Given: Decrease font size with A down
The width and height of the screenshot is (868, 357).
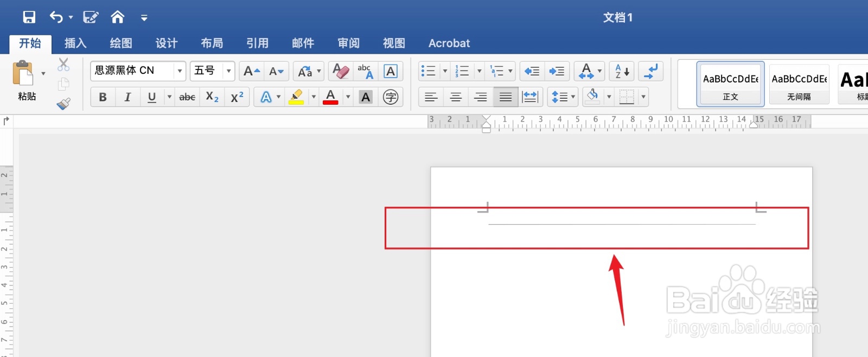Looking at the screenshot, I should tap(276, 71).
